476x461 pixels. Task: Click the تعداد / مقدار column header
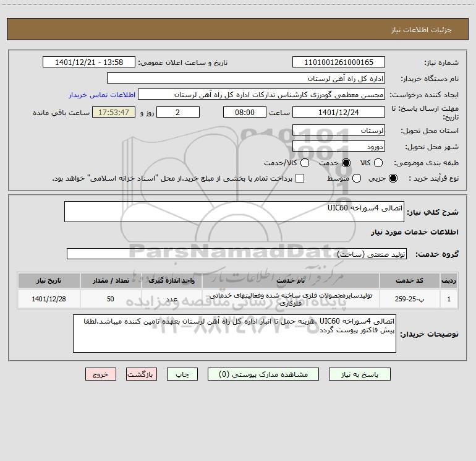(x=111, y=280)
